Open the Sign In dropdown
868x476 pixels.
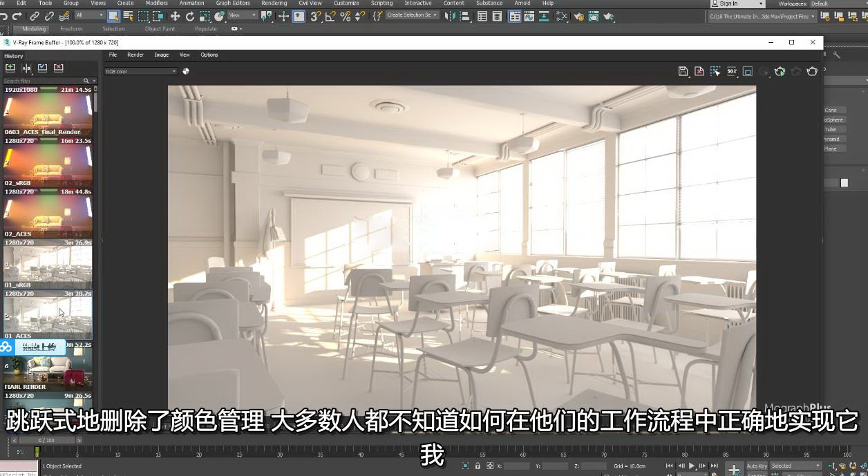coord(737,3)
